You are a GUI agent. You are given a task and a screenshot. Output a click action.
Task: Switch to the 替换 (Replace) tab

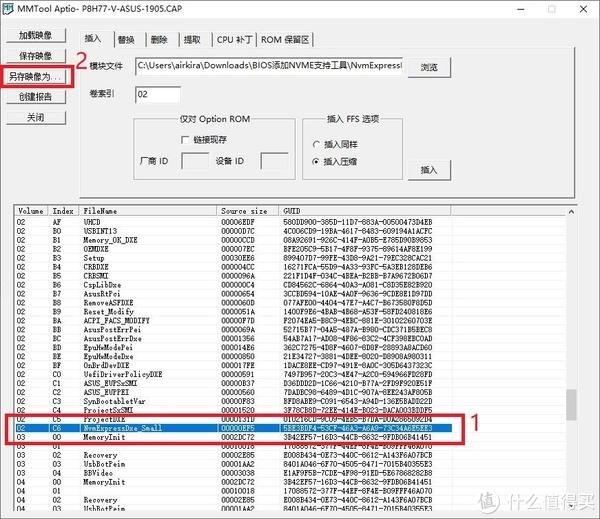(x=126, y=39)
